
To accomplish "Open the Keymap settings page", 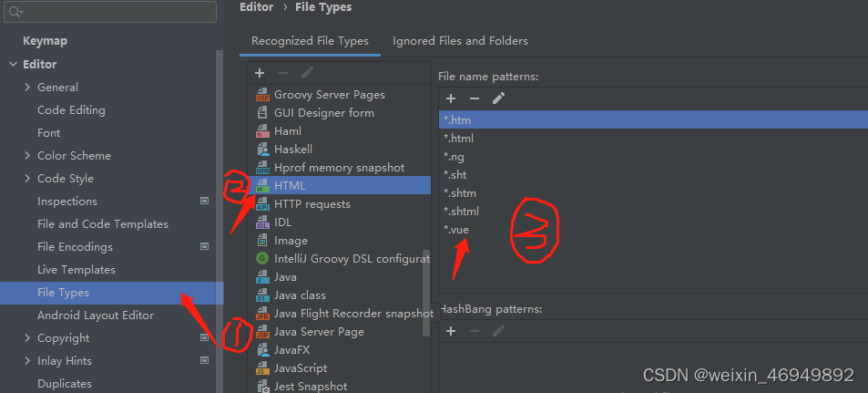I will coord(45,42).
